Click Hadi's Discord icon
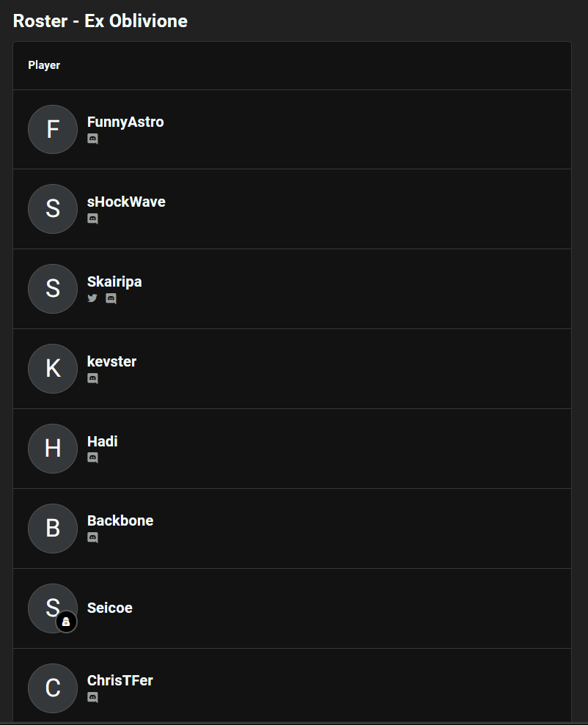The height and width of the screenshot is (725, 588). (x=92, y=458)
